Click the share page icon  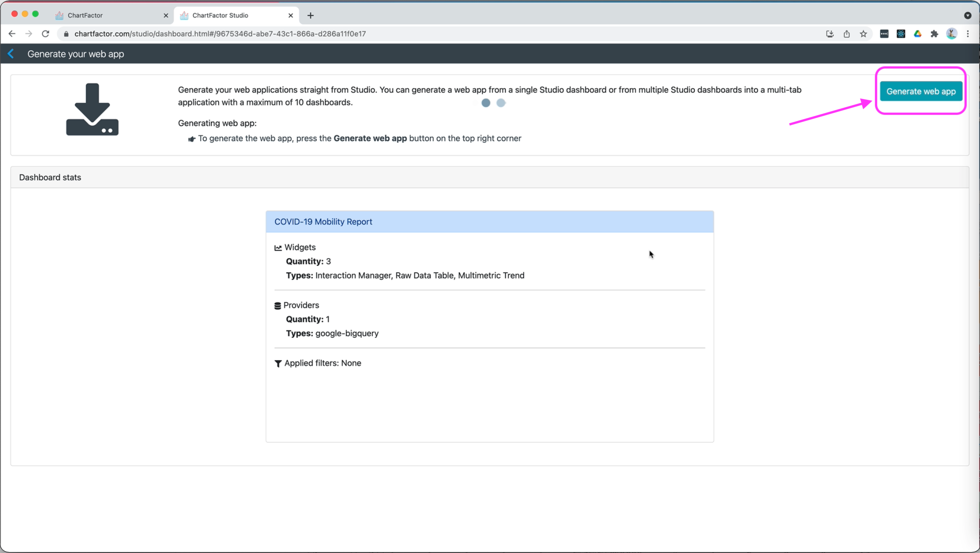(x=846, y=34)
